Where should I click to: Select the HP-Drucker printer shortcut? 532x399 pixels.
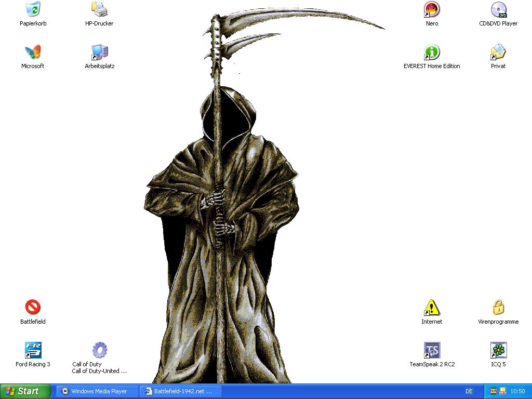(99, 10)
